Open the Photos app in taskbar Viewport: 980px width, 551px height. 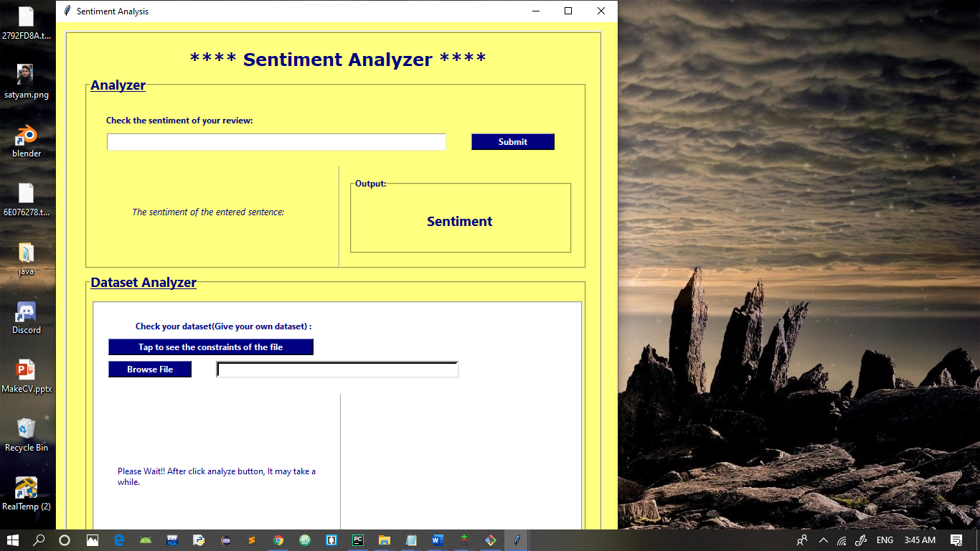(93, 540)
